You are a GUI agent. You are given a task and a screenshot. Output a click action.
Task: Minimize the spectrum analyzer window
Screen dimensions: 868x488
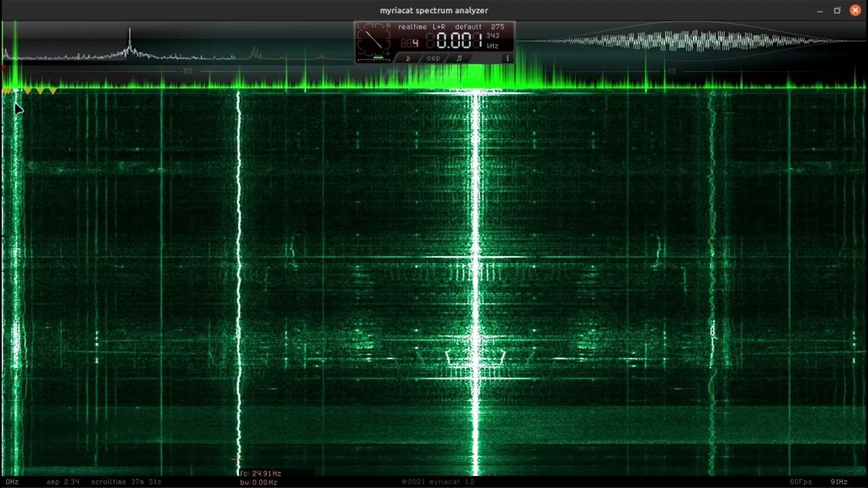(x=820, y=10)
